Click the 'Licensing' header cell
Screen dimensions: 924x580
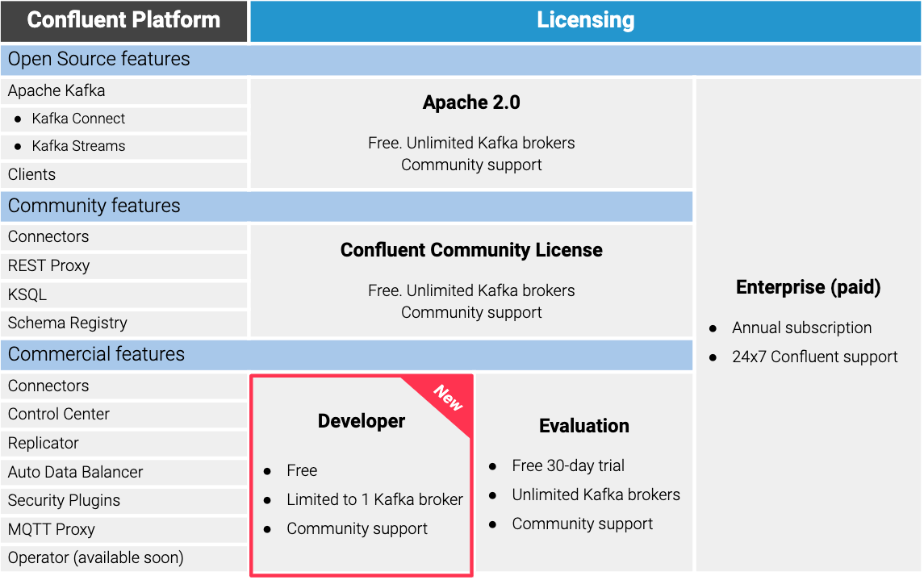tap(586, 21)
